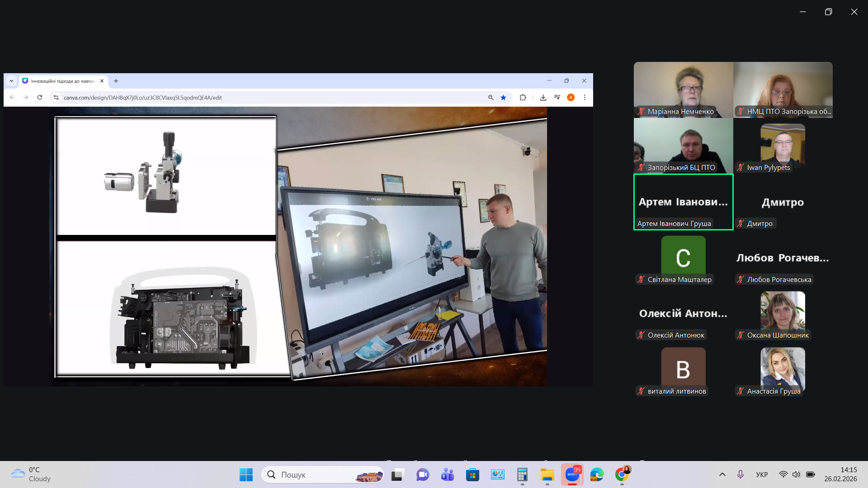Image resolution: width=868 pixels, height=488 pixels.
Task: Open Zoom app in the taskbar
Action: [572, 474]
